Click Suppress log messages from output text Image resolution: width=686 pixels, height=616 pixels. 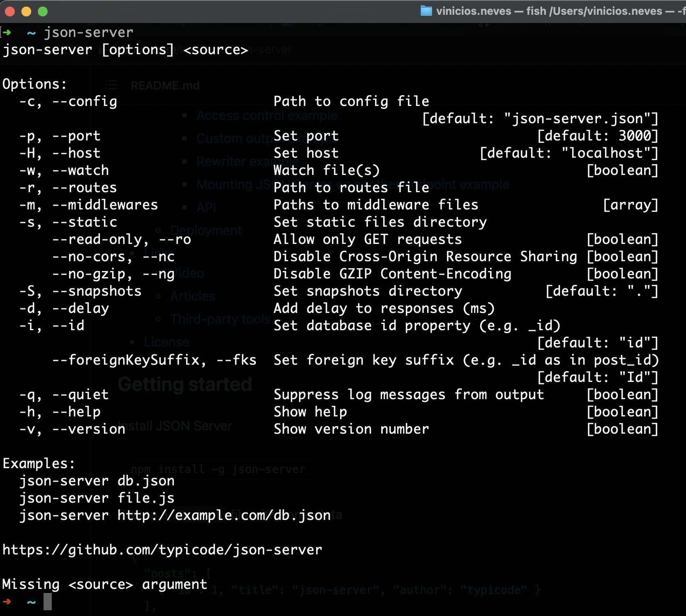(x=409, y=395)
